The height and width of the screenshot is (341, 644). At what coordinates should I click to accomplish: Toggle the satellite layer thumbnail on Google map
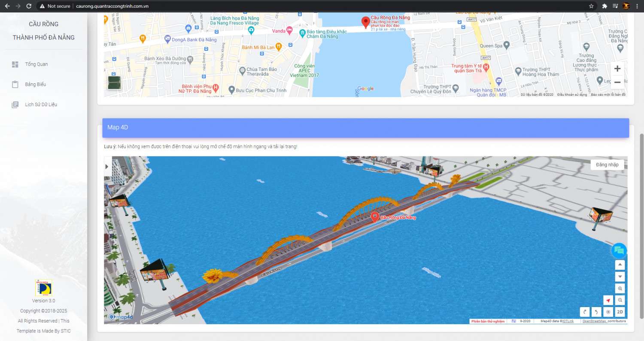pyautogui.click(x=114, y=82)
